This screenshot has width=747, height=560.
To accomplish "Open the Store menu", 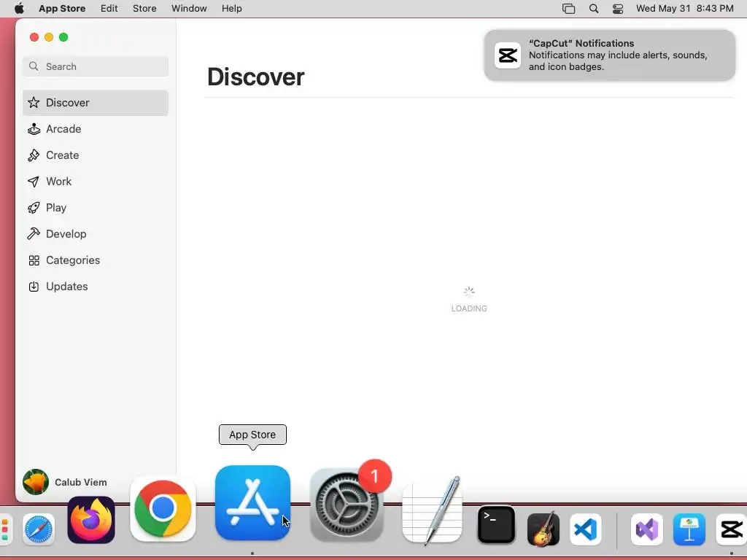I will 144,9.
